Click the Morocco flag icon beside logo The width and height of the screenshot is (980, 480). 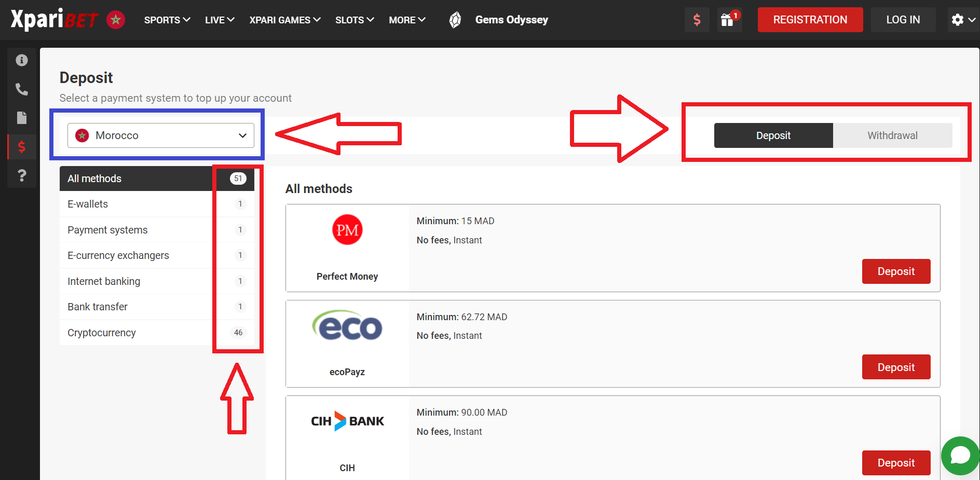click(x=116, y=20)
